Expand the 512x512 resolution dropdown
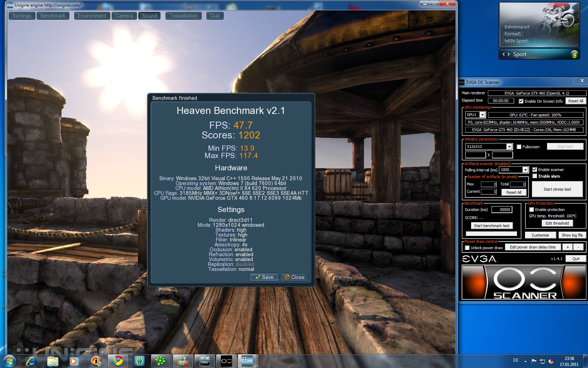 click(x=509, y=146)
